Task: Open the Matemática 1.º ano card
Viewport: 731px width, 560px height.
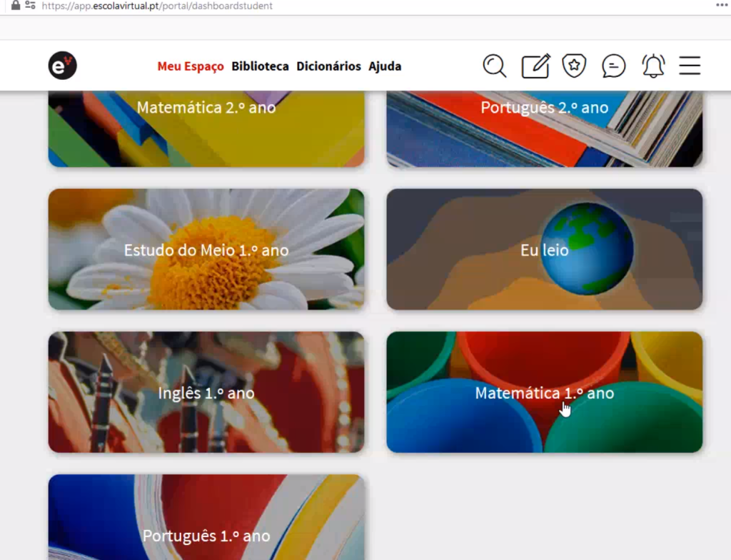Action: 545,392
